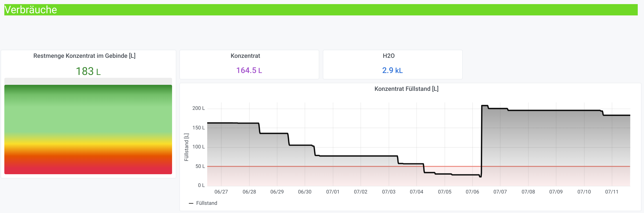Viewport: 644px width, 213px height.
Task: Click the vertical Füllstand [L] axis title
Action: coord(186,147)
